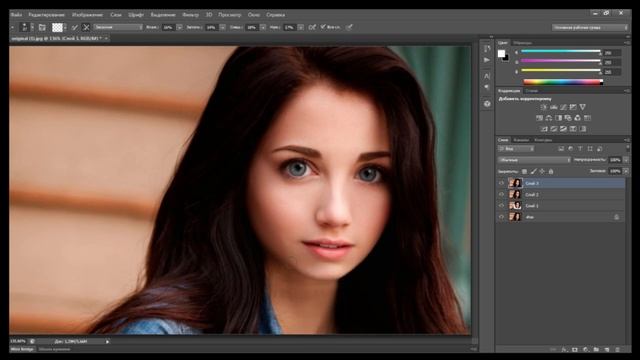The image size is (640, 360).
Task: Toggle lock all padlock icon
Action: tap(551, 171)
